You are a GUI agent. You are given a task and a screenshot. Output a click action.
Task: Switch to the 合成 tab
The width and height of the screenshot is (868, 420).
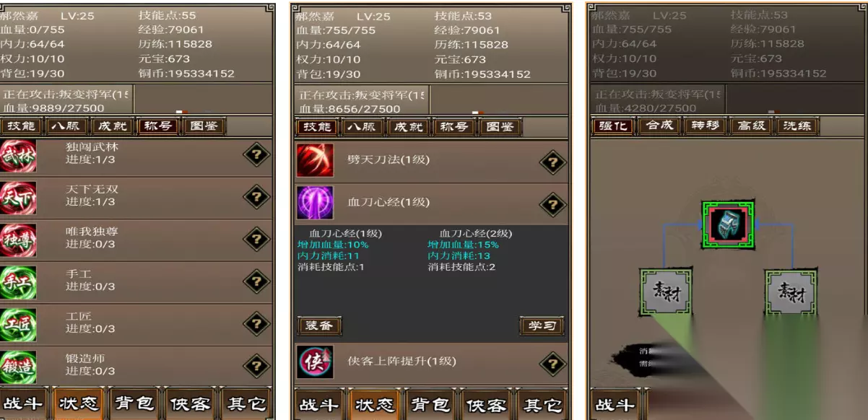(659, 126)
